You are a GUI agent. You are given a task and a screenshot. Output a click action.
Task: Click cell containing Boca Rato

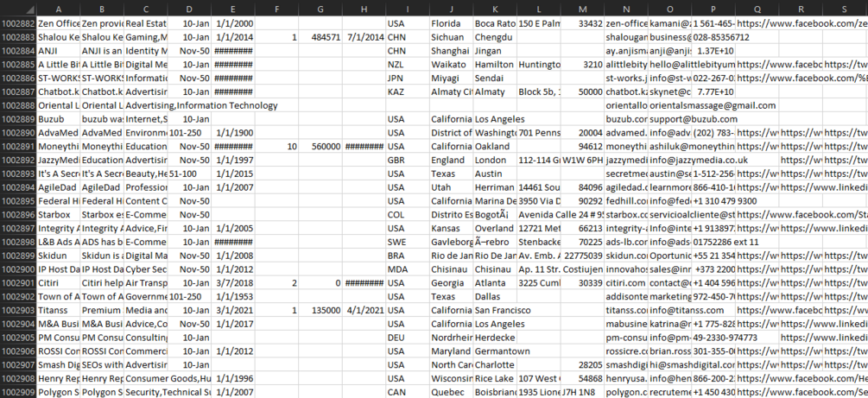pos(495,24)
